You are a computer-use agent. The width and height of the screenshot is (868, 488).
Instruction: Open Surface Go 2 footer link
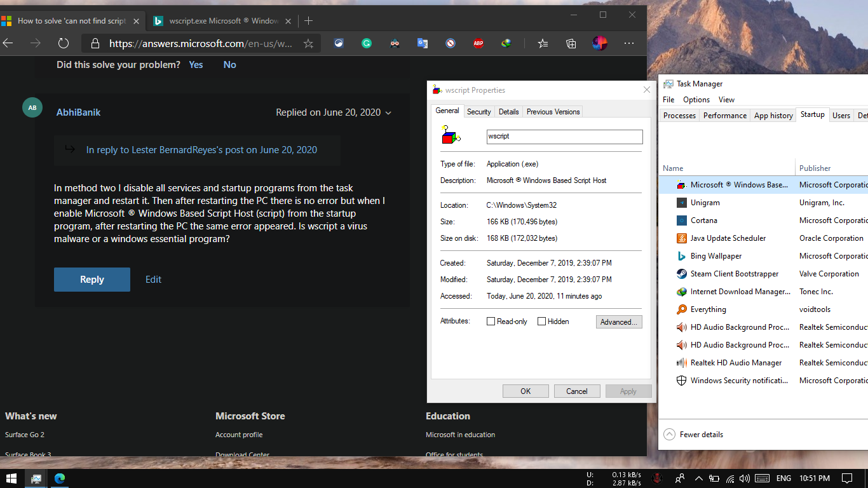click(25, 435)
